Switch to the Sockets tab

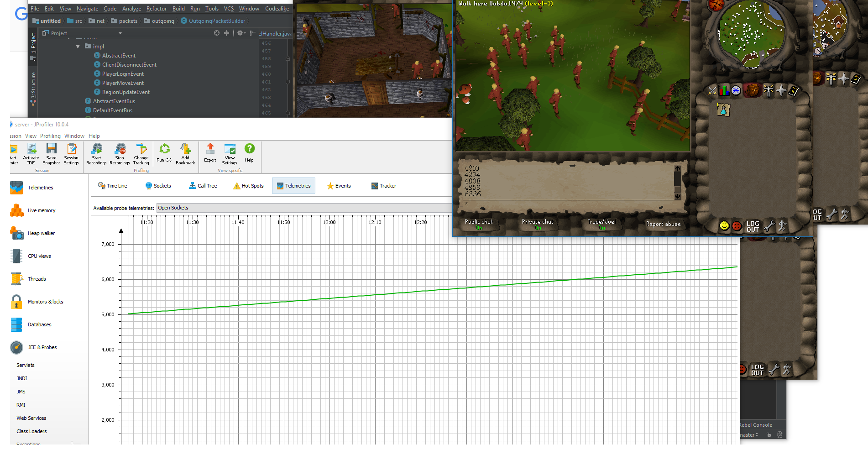pyautogui.click(x=158, y=186)
